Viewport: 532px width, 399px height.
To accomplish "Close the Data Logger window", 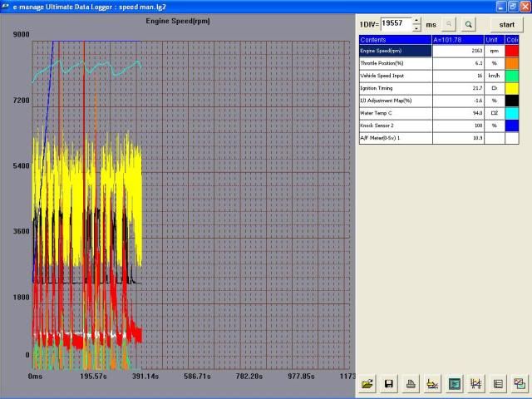I will (525, 7).
